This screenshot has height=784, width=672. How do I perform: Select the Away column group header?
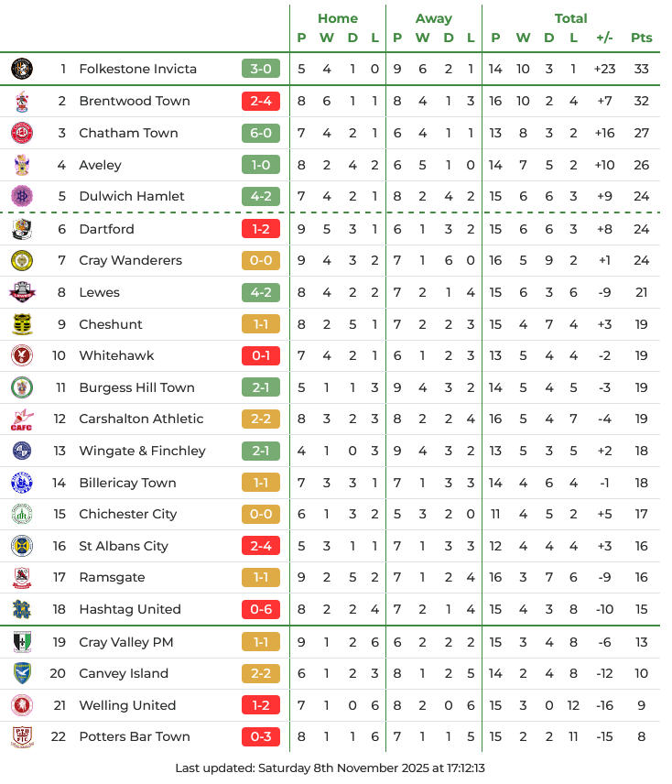point(433,18)
